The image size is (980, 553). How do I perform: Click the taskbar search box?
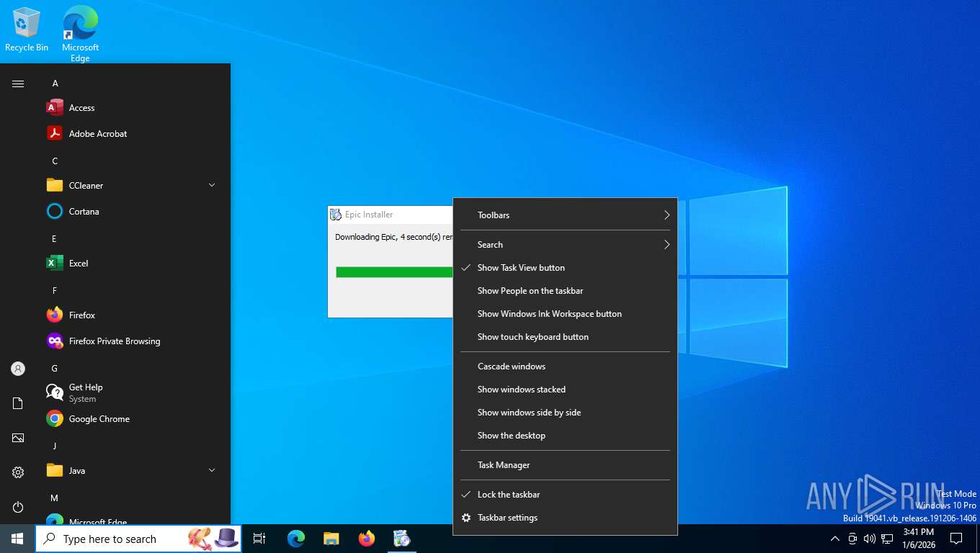coord(138,539)
